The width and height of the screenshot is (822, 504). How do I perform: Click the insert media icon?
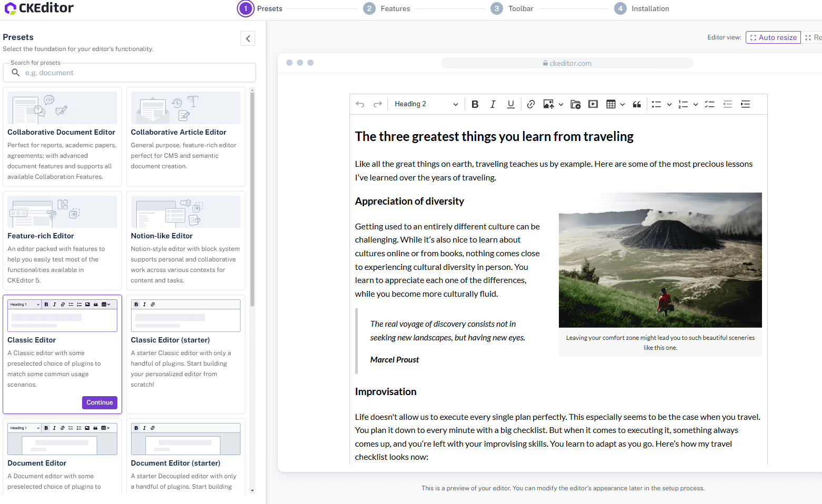pyautogui.click(x=593, y=104)
